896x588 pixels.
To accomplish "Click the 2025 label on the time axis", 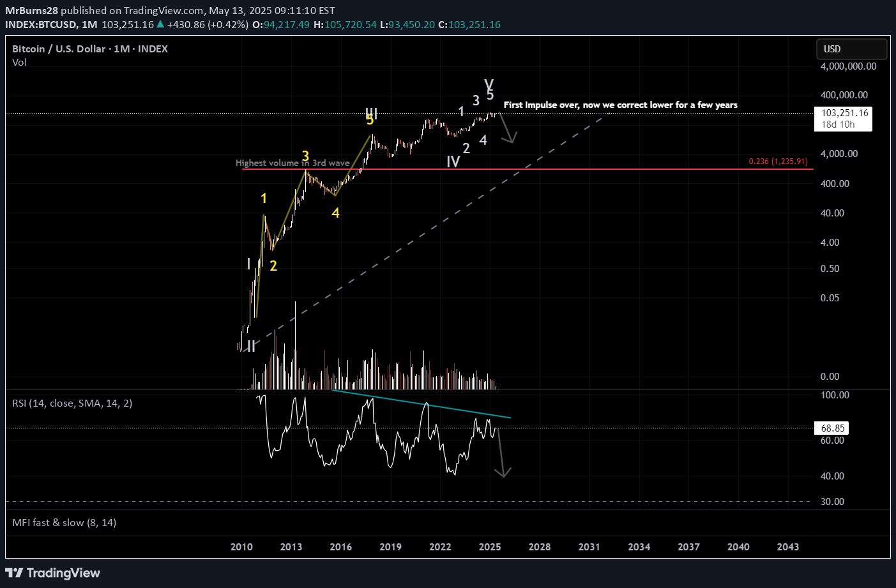I will [490, 547].
